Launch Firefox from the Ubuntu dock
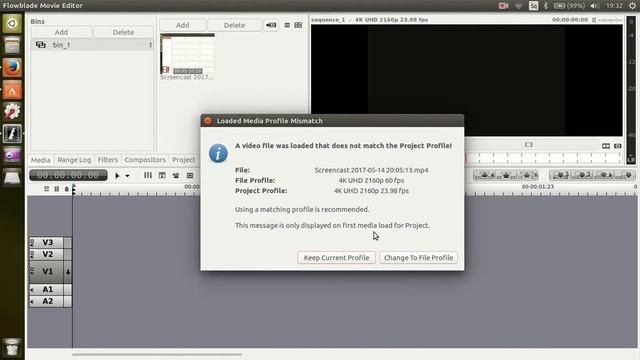Image resolution: width=640 pixels, height=360 pixels. point(12,67)
